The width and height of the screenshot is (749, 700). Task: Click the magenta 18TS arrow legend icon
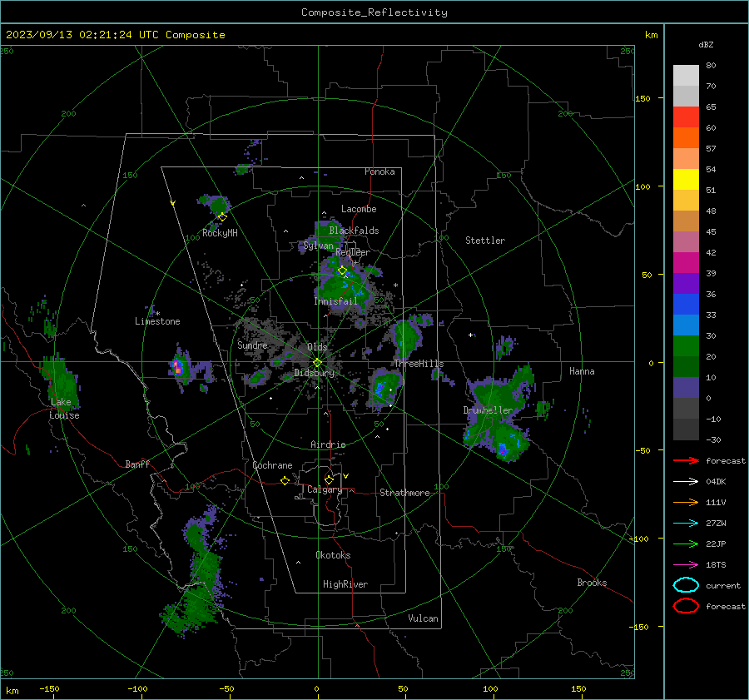pos(686,565)
